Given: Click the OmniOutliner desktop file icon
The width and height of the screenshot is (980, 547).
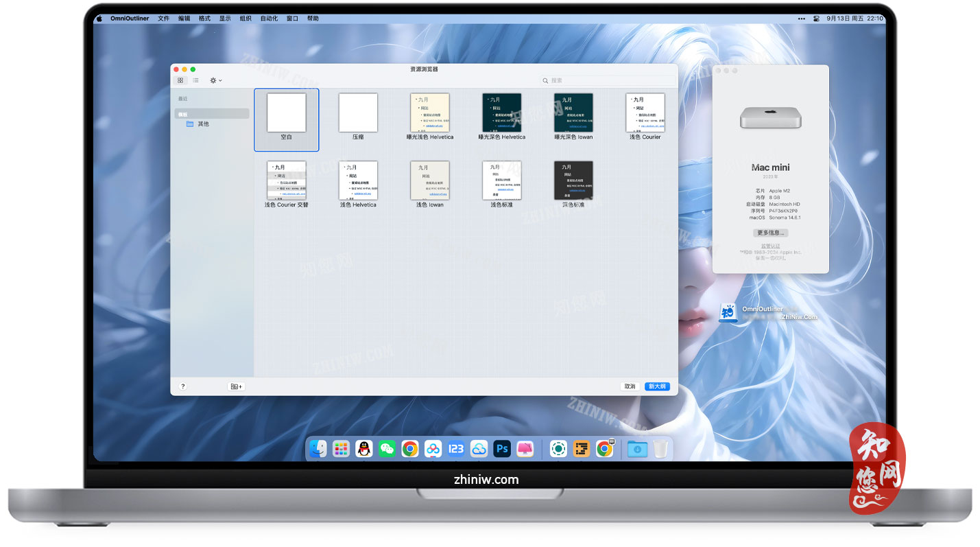Looking at the screenshot, I should point(727,313).
